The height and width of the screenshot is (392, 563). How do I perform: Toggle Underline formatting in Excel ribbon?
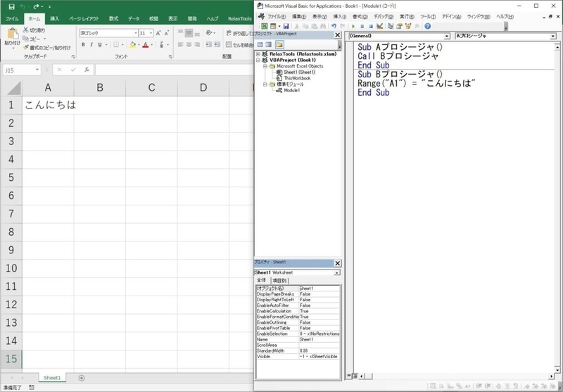pyautogui.click(x=100, y=45)
